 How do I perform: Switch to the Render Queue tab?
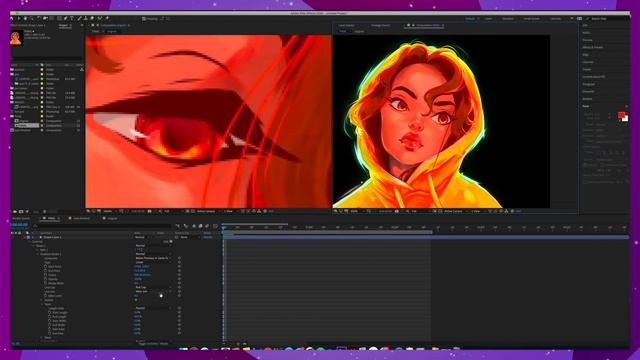click(x=21, y=218)
